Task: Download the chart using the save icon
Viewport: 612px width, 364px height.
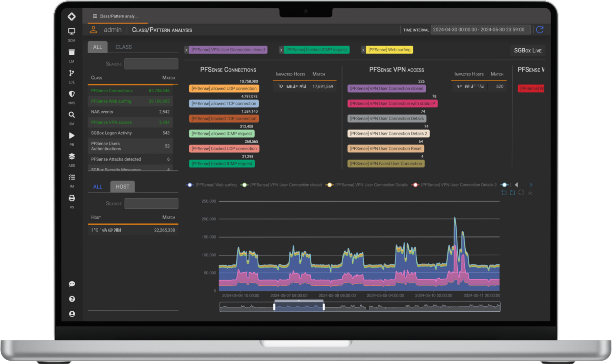Action: coord(530,193)
